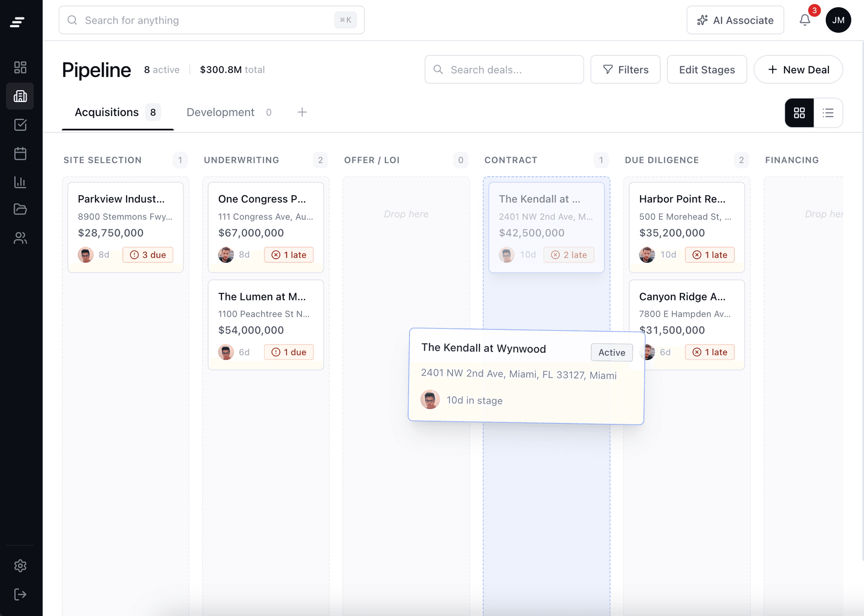Open the contacts people icon in sidebar
The width and height of the screenshot is (864, 616).
[20, 238]
